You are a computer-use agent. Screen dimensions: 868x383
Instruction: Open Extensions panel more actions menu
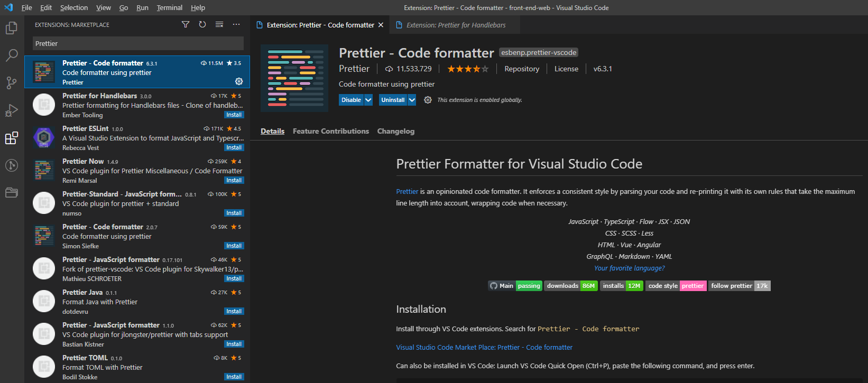(236, 24)
